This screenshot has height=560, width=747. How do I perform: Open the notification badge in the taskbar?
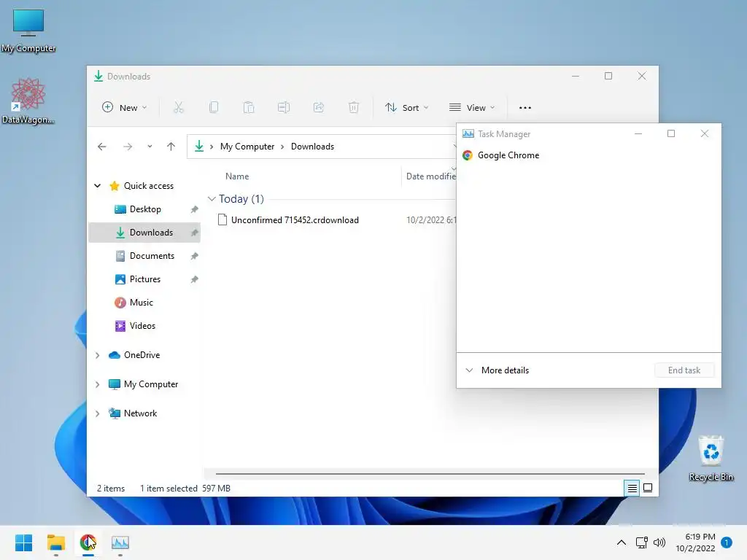(x=727, y=542)
